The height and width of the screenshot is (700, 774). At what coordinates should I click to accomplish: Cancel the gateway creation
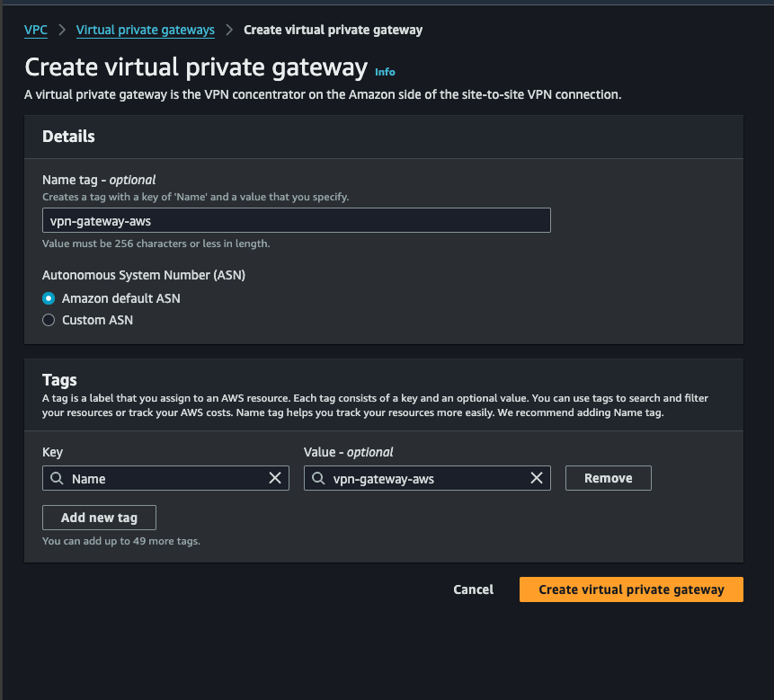(x=473, y=589)
